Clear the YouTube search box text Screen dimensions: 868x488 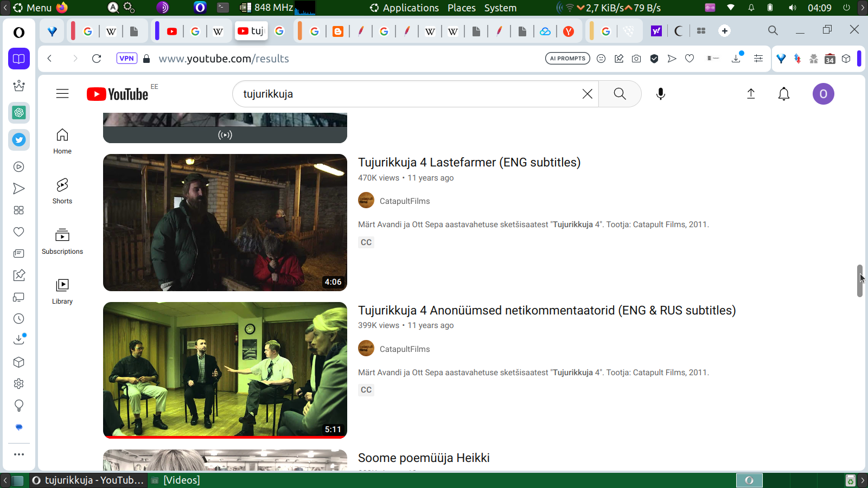[587, 94]
